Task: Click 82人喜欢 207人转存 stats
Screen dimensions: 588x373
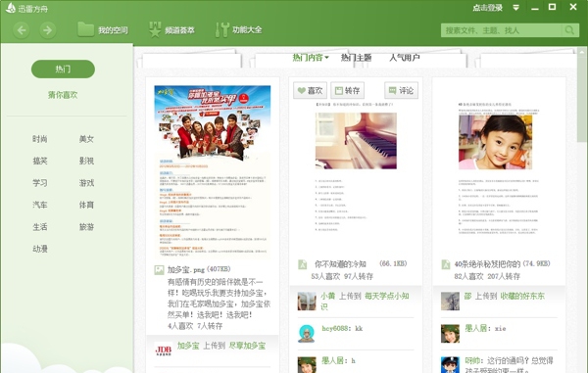Action: [487, 276]
